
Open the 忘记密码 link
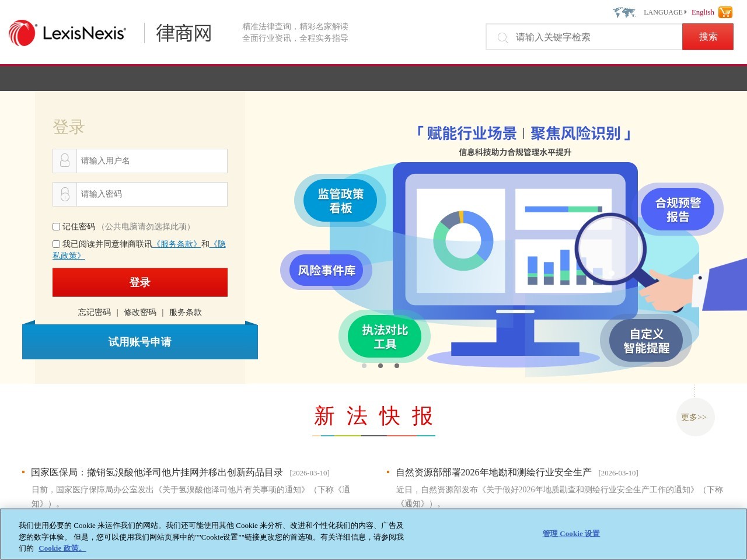coord(94,312)
